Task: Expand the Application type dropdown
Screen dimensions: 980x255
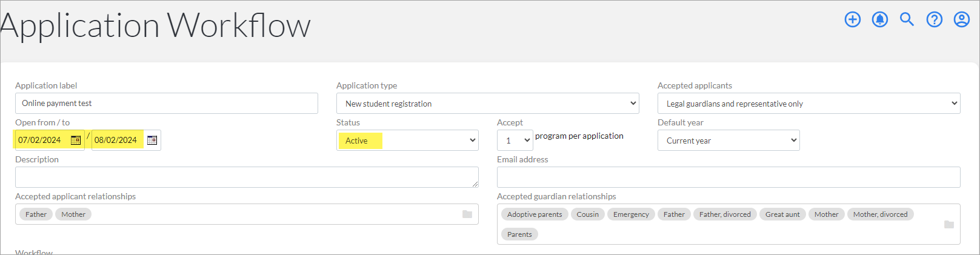Action: pos(488,104)
